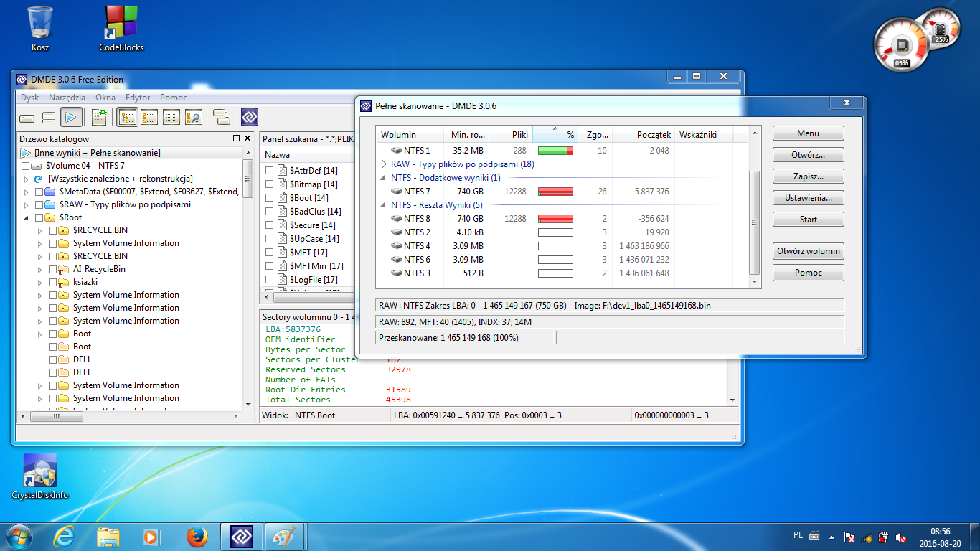Image resolution: width=980 pixels, height=551 pixels.
Task: Click the copy/recover disks icon in the toolbar
Action: tap(221, 117)
